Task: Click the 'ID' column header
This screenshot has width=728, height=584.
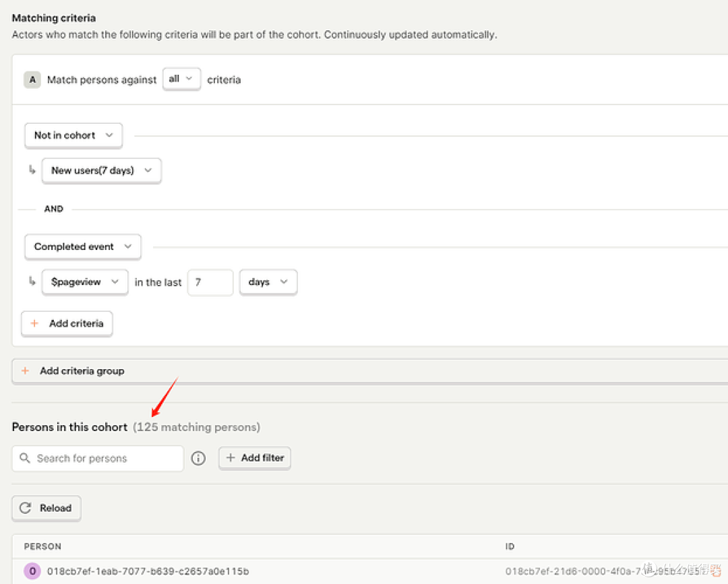Action: tap(510, 546)
